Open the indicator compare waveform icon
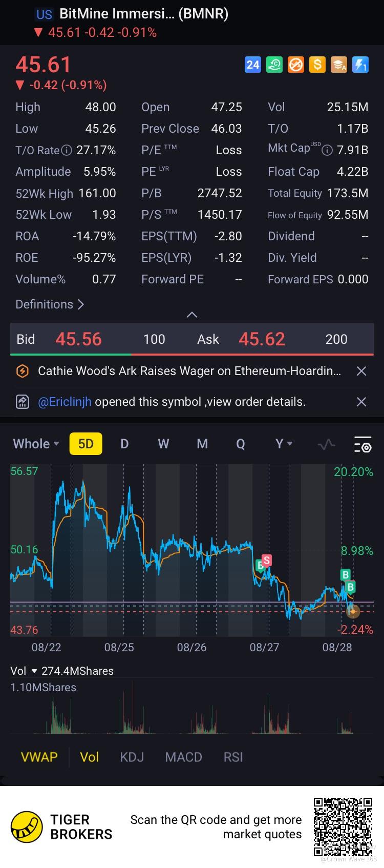 pyautogui.click(x=326, y=444)
